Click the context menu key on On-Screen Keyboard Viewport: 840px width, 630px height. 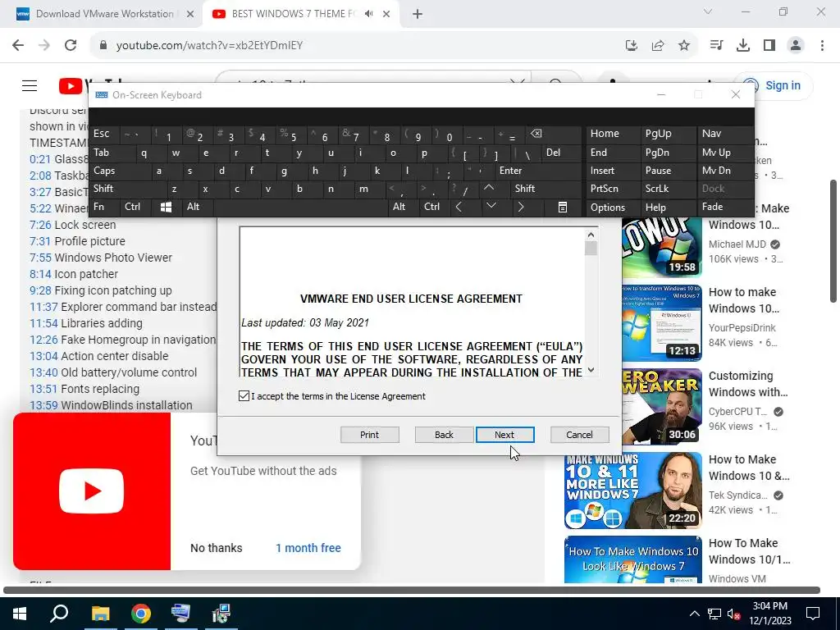tap(563, 208)
